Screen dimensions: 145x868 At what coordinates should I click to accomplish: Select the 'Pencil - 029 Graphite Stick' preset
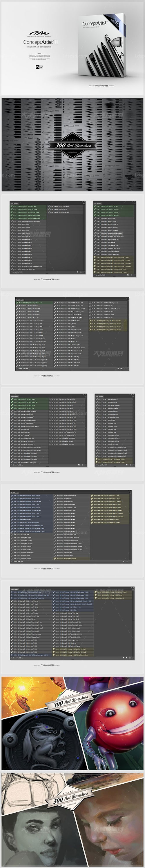pyautogui.click(x=64, y=212)
